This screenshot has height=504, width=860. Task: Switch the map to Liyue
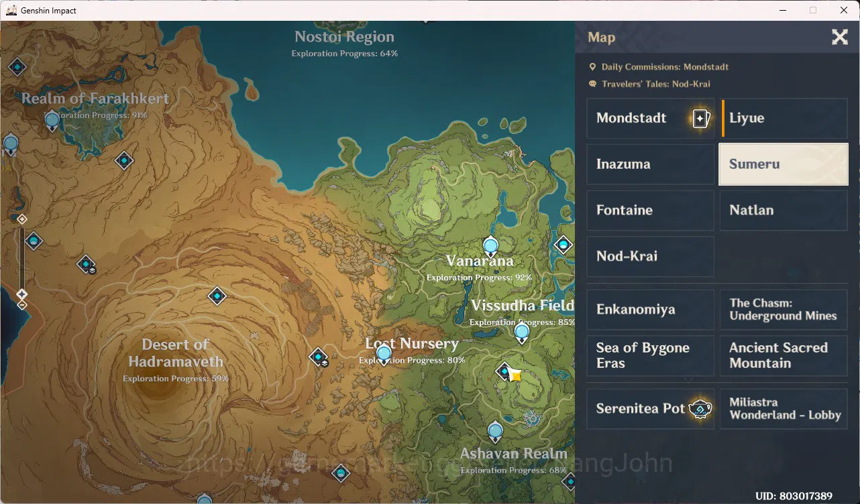[784, 118]
